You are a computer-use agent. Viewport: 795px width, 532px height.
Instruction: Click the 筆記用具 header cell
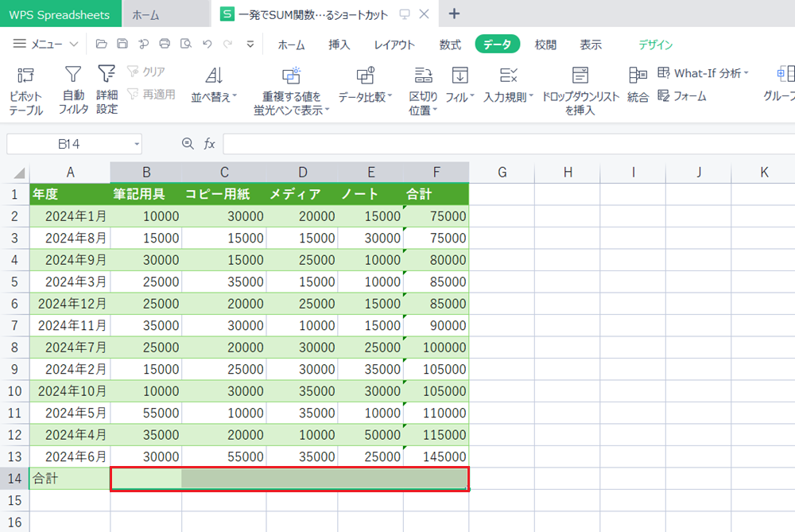click(146, 194)
